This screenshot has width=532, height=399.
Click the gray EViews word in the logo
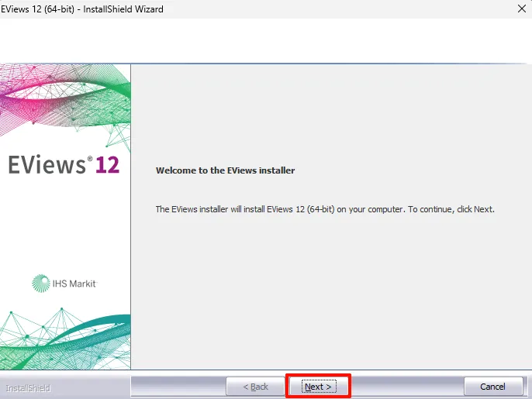click(x=47, y=165)
